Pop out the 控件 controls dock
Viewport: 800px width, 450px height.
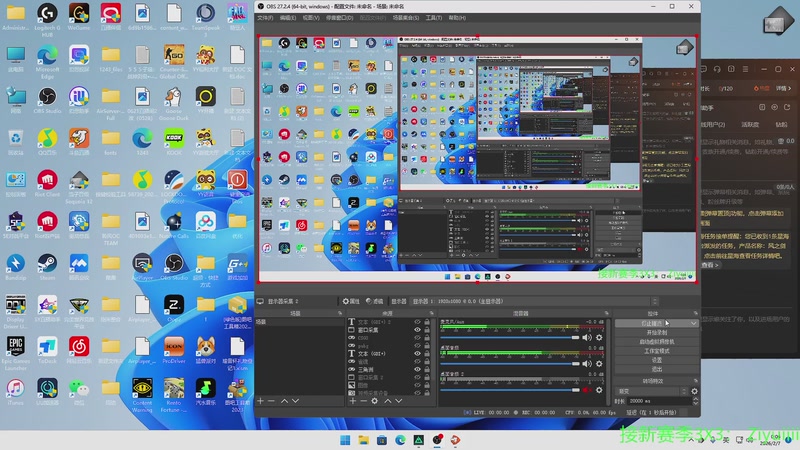coord(695,313)
